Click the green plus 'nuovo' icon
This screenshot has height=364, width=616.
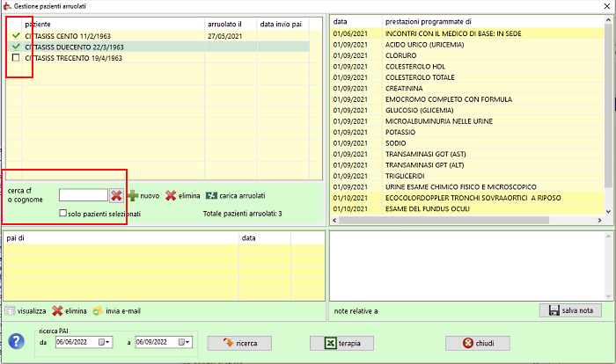coord(134,196)
